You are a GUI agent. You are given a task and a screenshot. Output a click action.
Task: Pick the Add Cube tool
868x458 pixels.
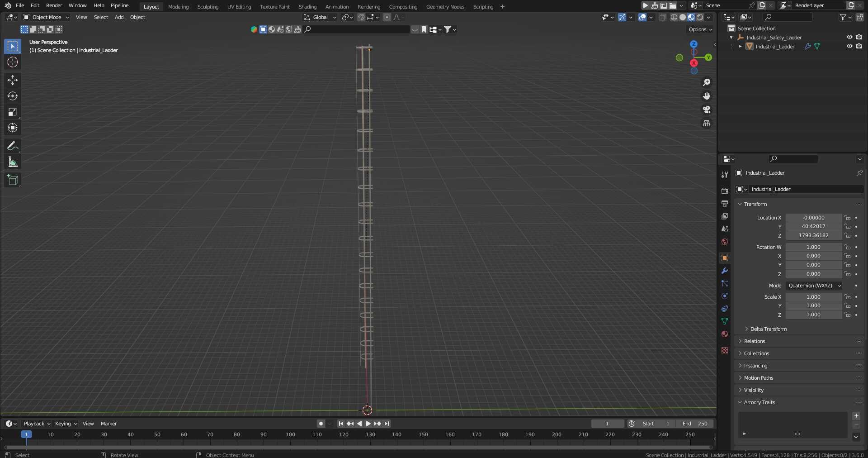coord(13,180)
